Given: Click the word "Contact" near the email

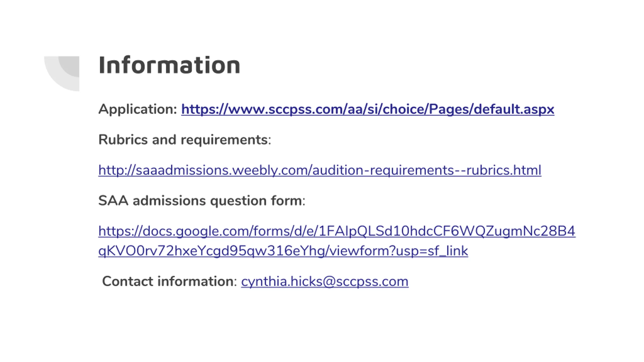Looking at the screenshot, I should (x=128, y=282).
